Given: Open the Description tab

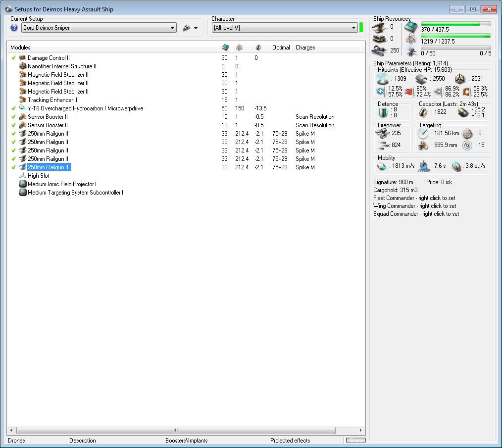Looking at the screenshot, I should (82, 440).
